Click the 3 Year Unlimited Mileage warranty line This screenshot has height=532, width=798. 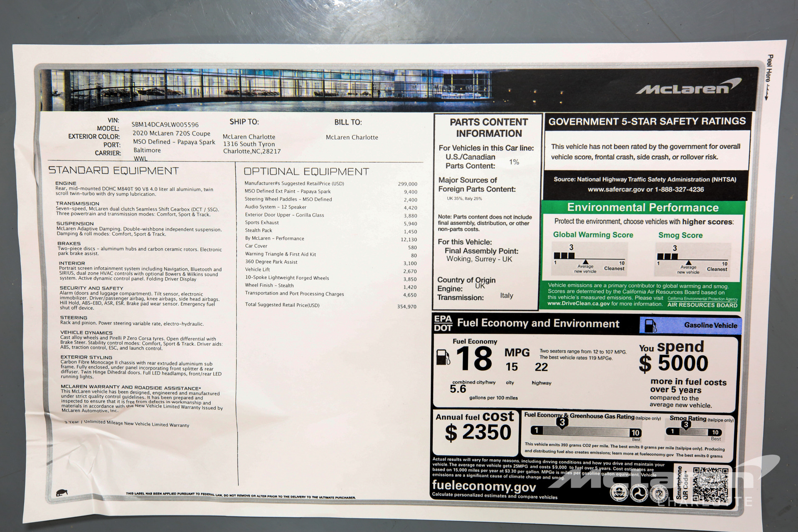pos(127,424)
